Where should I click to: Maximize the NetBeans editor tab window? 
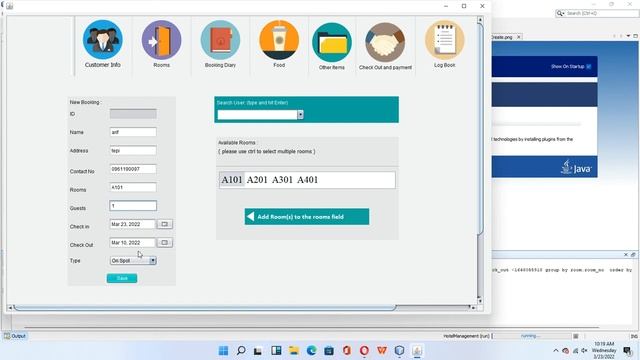[635, 36]
